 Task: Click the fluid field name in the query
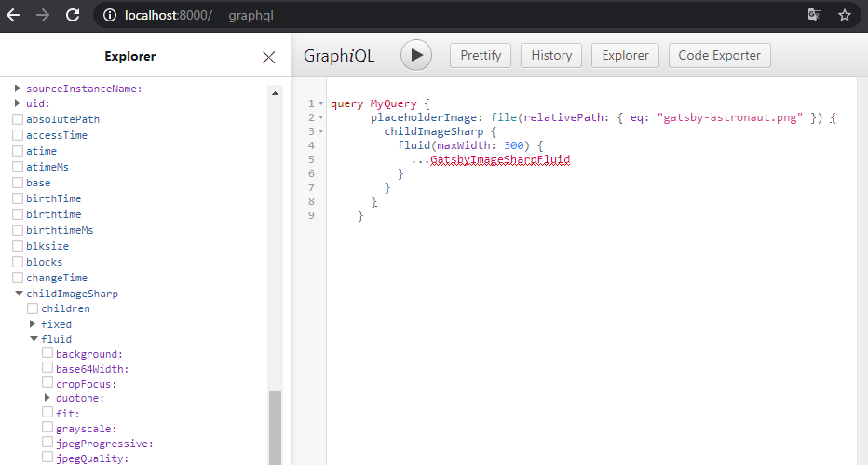pos(414,145)
